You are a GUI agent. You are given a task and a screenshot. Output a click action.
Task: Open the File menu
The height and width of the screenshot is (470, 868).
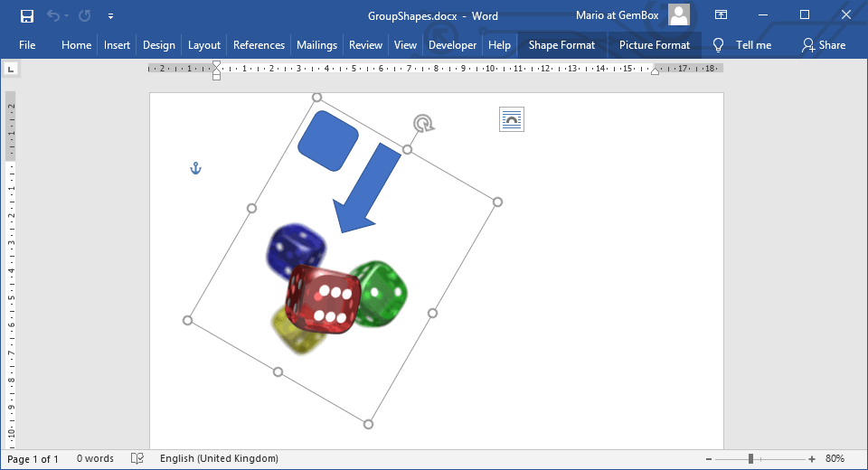click(x=27, y=45)
